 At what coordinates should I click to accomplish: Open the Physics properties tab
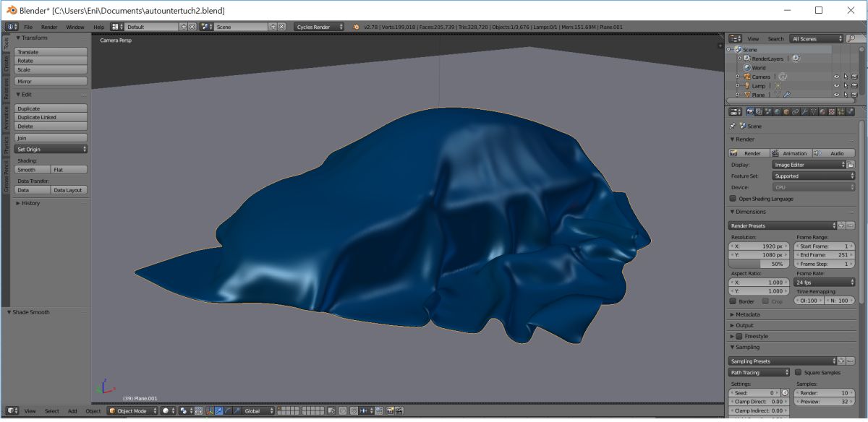tap(850, 112)
